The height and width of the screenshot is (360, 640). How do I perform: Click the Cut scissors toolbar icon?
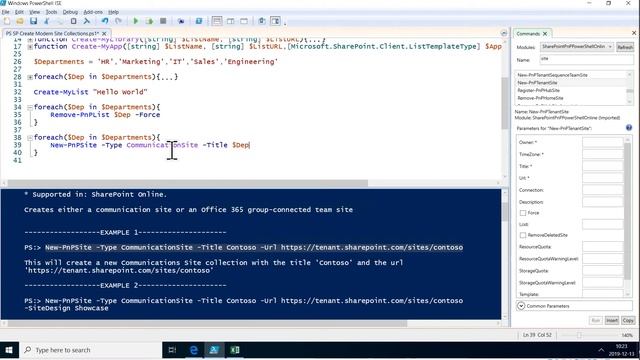coord(47,21)
